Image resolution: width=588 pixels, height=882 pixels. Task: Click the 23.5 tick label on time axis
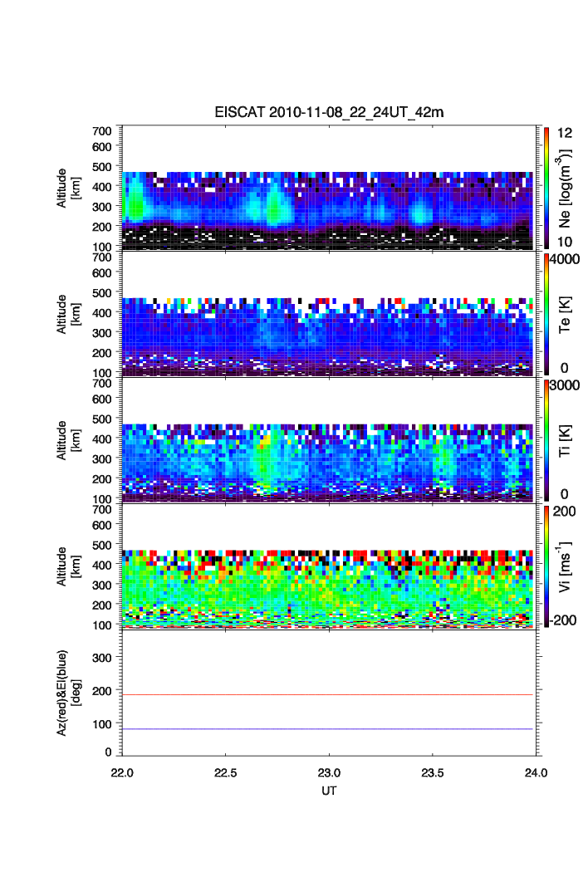point(433,772)
